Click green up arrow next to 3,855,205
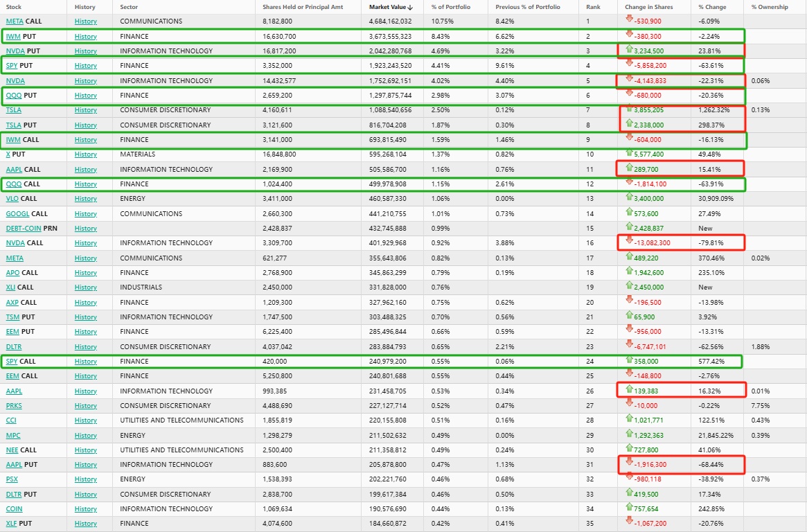The width and height of the screenshot is (807, 532). [x=629, y=109]
